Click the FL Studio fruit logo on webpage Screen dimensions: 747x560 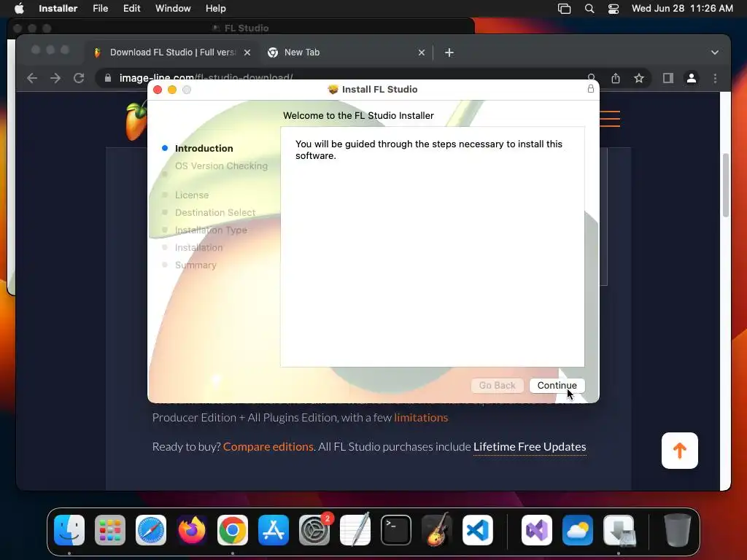[x=136, y=121]
